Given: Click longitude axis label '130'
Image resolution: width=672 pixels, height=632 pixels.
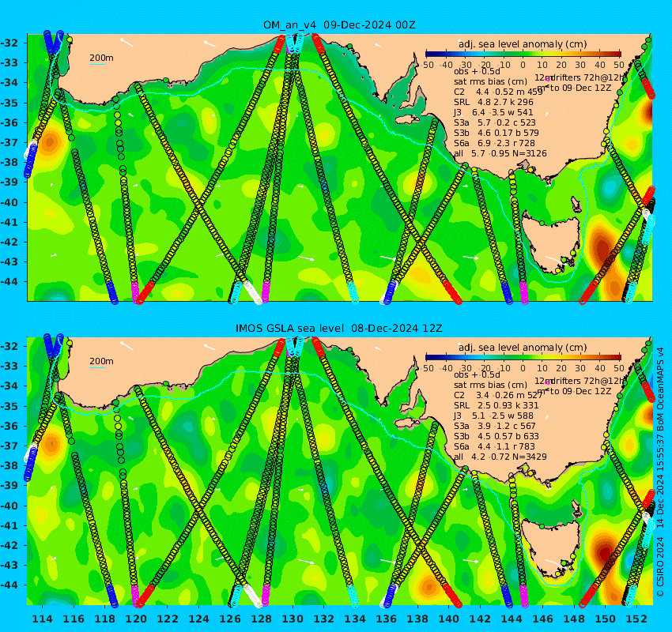Looking at the screenshot, I should coord(293,619).
